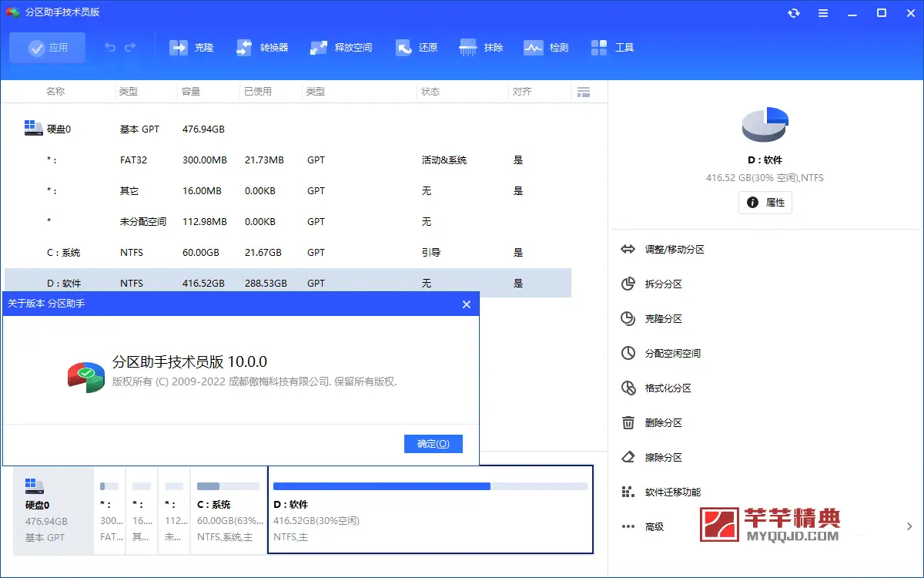Open the 释放空间 (Free up space) tool
Viewport: 924px width, 578px height.
click(x=341, y=48)
